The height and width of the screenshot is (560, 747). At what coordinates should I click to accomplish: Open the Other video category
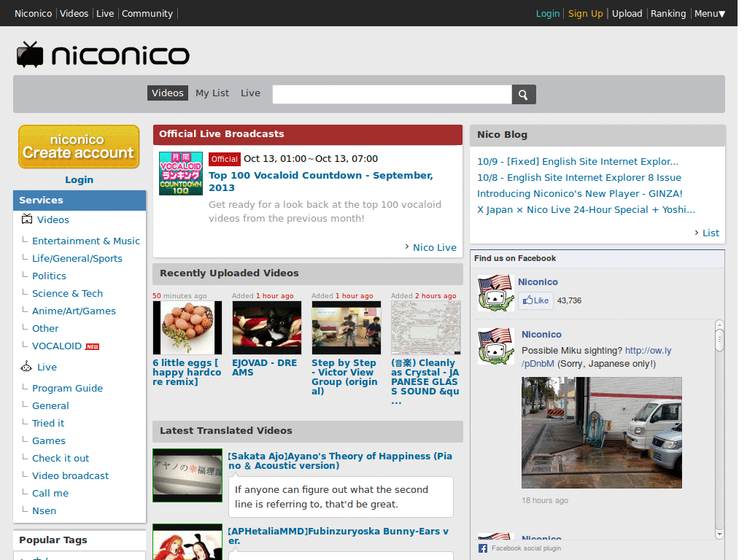pyautogui.click(x=45, y=328)
